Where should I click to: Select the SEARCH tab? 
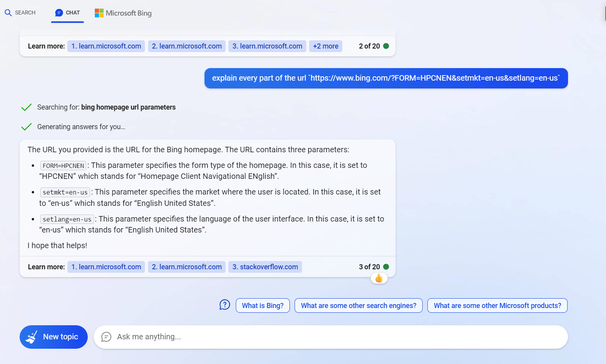[x=20, y=13]
